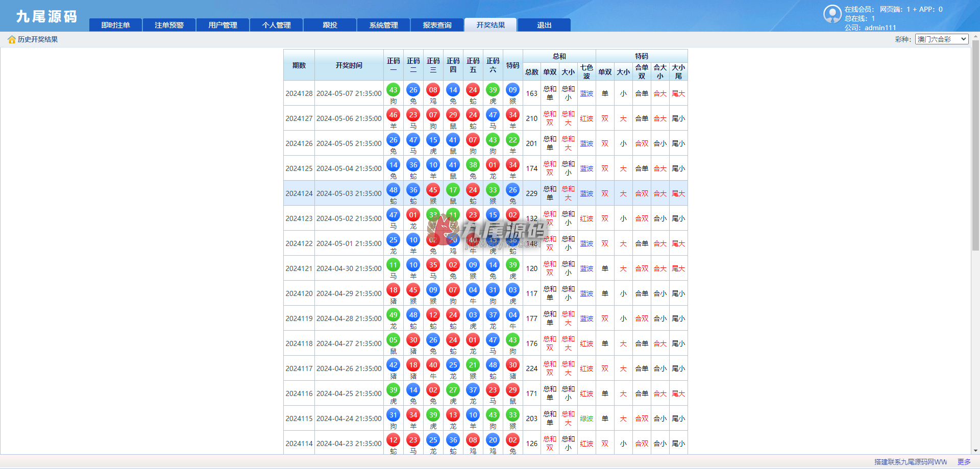Click the red ball 46 in row 2024127
Screen dimensions: 980x469
(393, 115)
